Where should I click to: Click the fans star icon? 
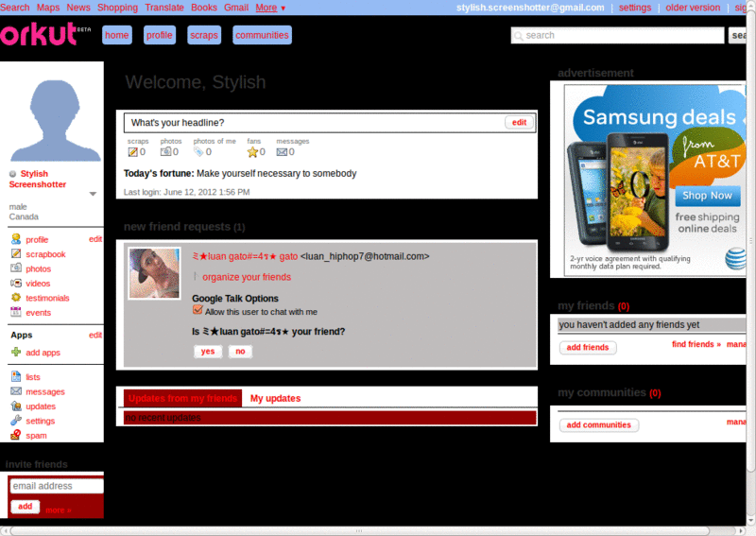[x=252, y=152]
